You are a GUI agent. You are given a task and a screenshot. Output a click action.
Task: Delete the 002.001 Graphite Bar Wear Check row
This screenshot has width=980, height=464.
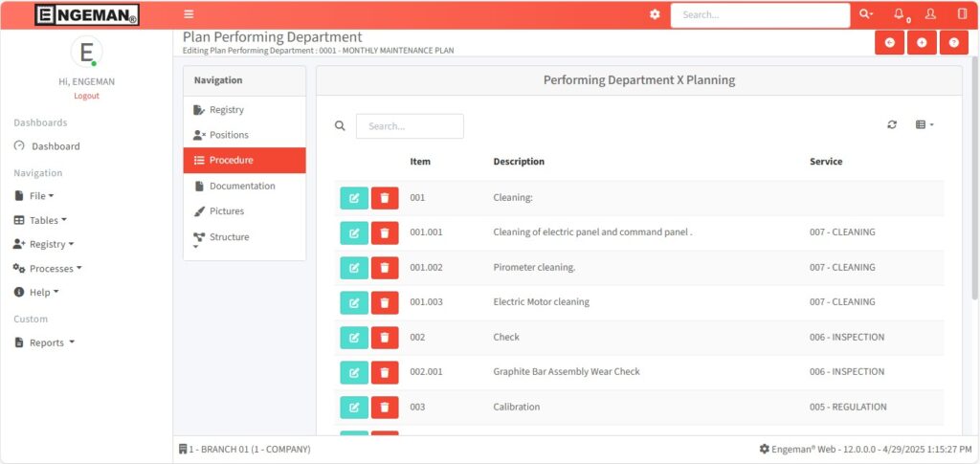tap(385, 372)
